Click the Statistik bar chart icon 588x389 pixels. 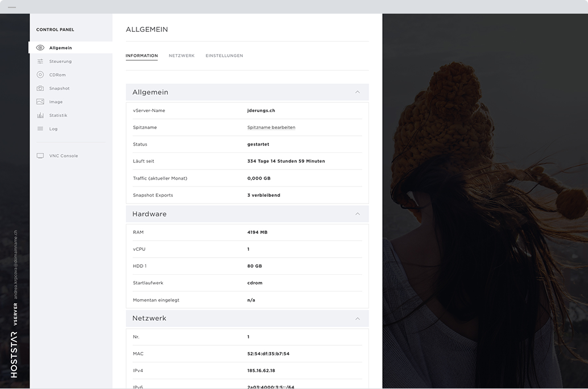point(40,115)
